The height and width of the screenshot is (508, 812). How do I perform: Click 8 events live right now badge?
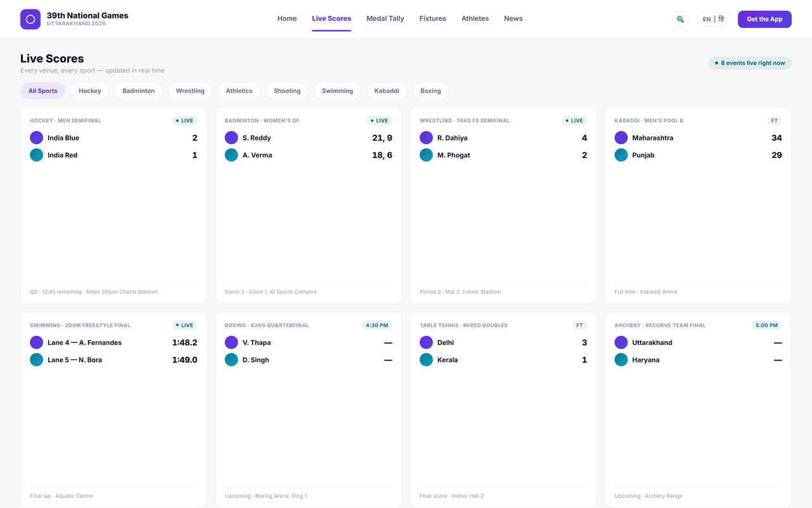point(750,63)
